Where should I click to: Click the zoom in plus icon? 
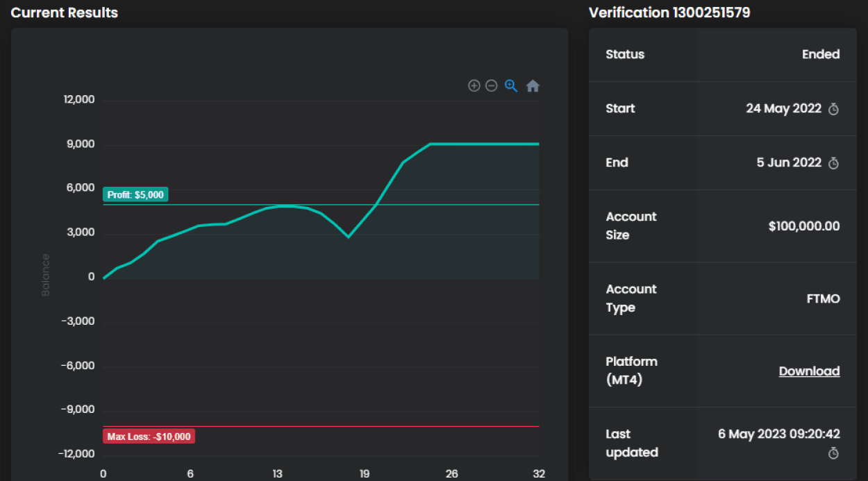[474, 86]
